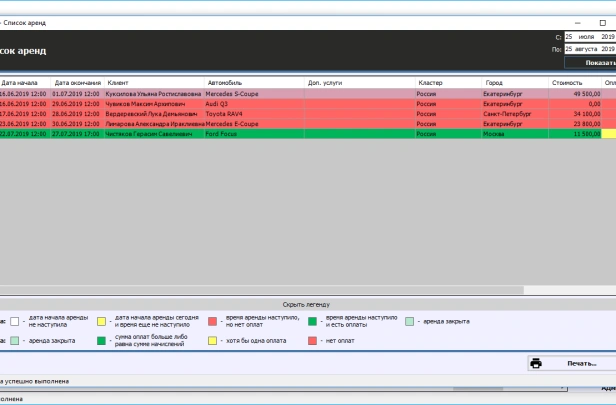Image resolution: width=616 pixels, height=405 pixels.
Task: Click yellow swatch labeled хотя бы одна оплата
Action: pyautogui.click(x=211, y=341)
